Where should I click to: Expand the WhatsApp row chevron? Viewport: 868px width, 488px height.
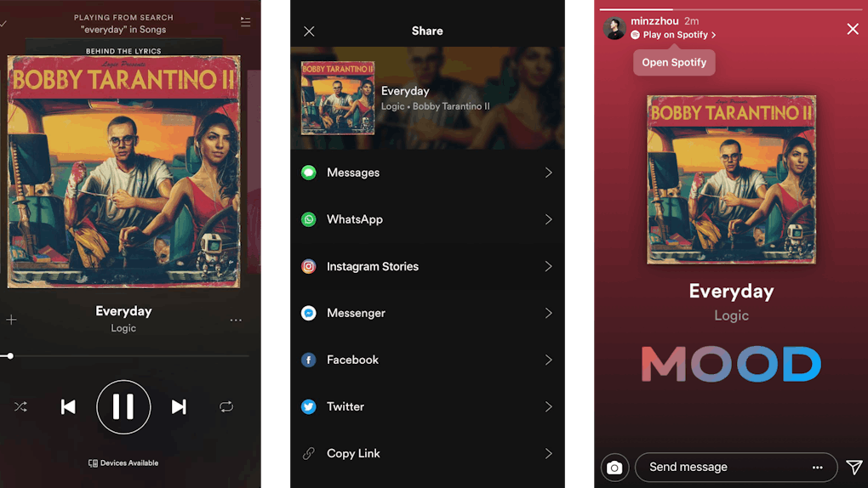[x=549, y=219]
